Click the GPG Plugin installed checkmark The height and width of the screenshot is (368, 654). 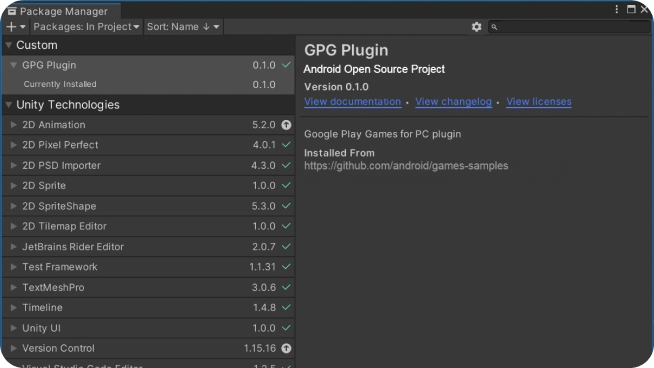pyautogui.click(x=286, y=65)
